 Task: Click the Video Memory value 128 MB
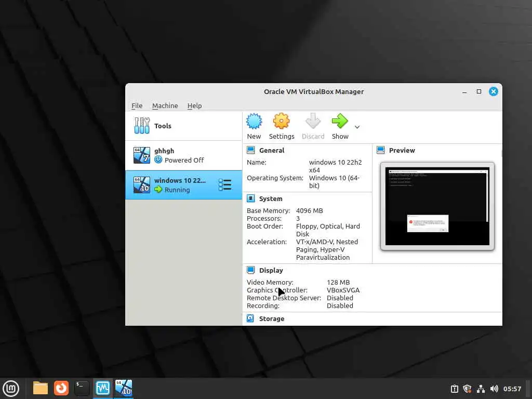point(338,282)
